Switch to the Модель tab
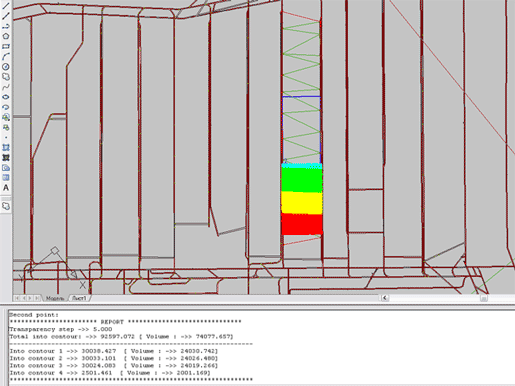 (x=55, y=298)
